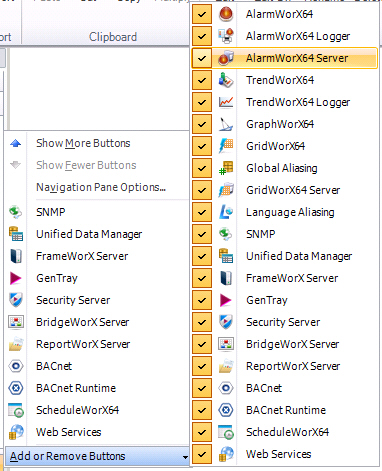Select the TrendWorX64 entry in submenu
The width and height of the screenshot is (382, 471).
click(280, 80)
